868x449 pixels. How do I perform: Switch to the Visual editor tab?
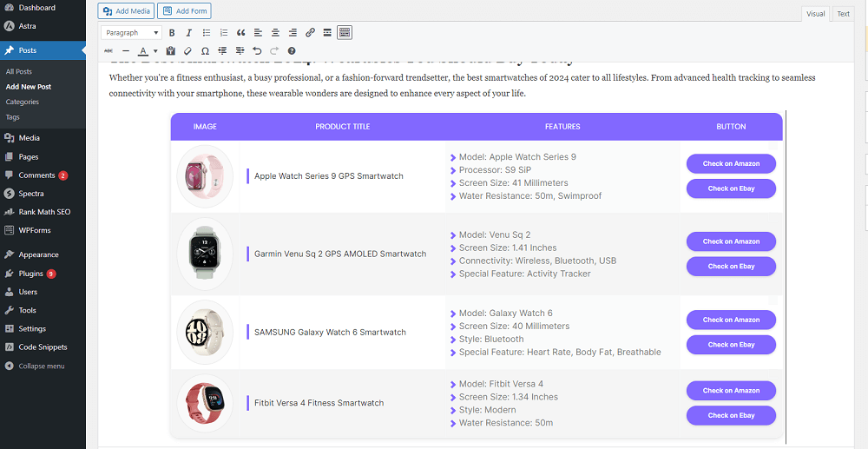click(x=815, y=14)
